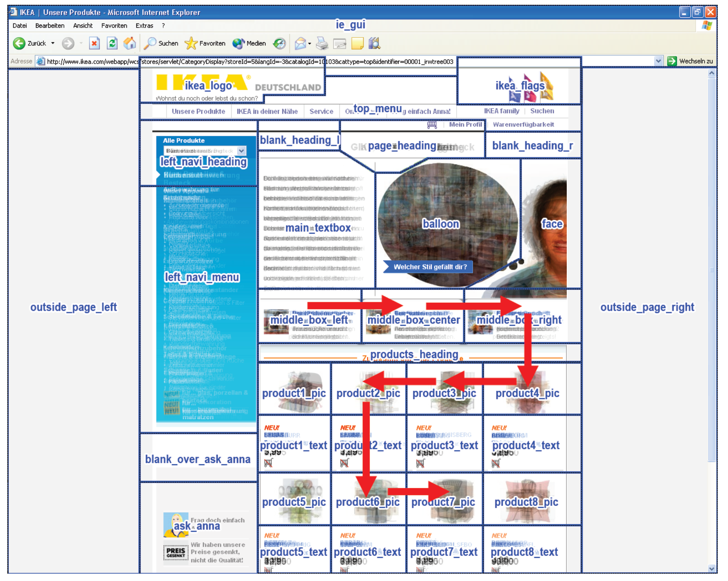Open the Suchen magnifier in toolbar

[x=150, y=43]
